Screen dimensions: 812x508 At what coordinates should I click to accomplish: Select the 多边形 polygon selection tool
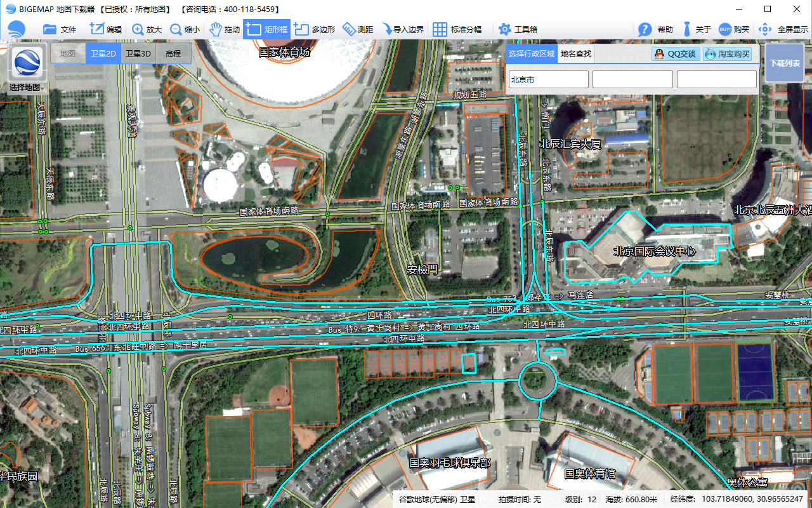314,29
